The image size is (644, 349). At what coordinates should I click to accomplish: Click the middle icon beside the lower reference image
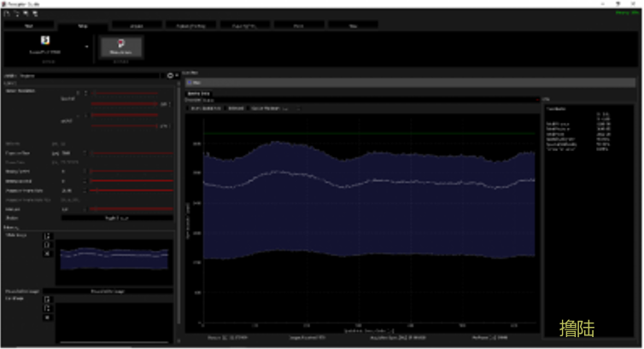[x=47, y=308]
